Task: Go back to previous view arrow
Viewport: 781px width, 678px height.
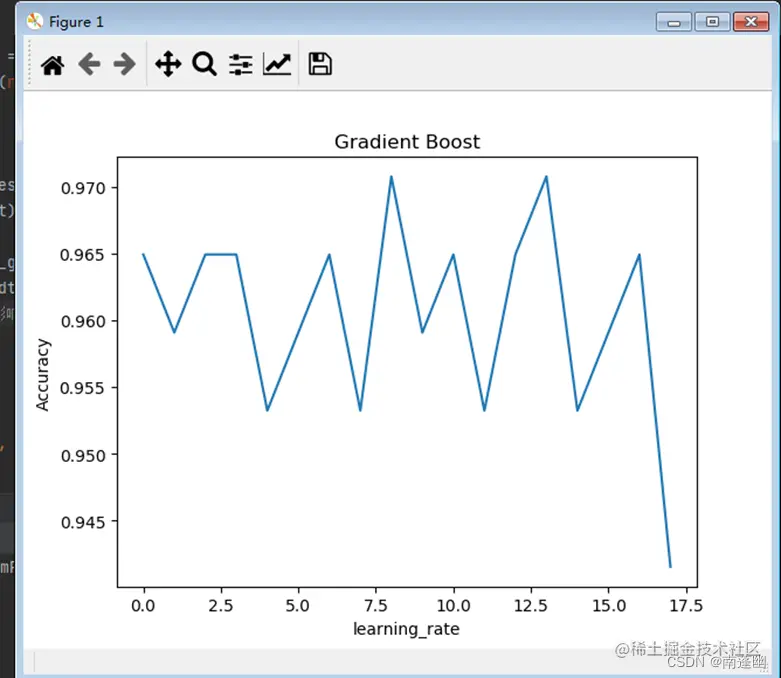Action: click(x=90, y=64)
